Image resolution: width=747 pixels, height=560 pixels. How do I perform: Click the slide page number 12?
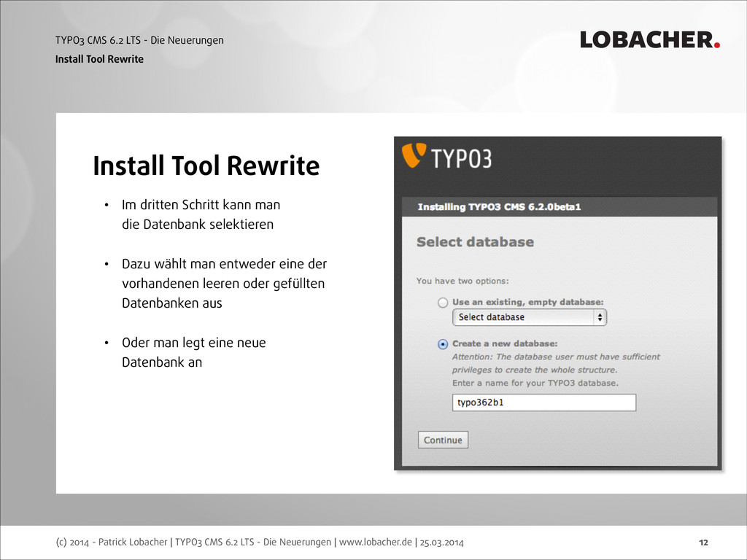[704, 542]
